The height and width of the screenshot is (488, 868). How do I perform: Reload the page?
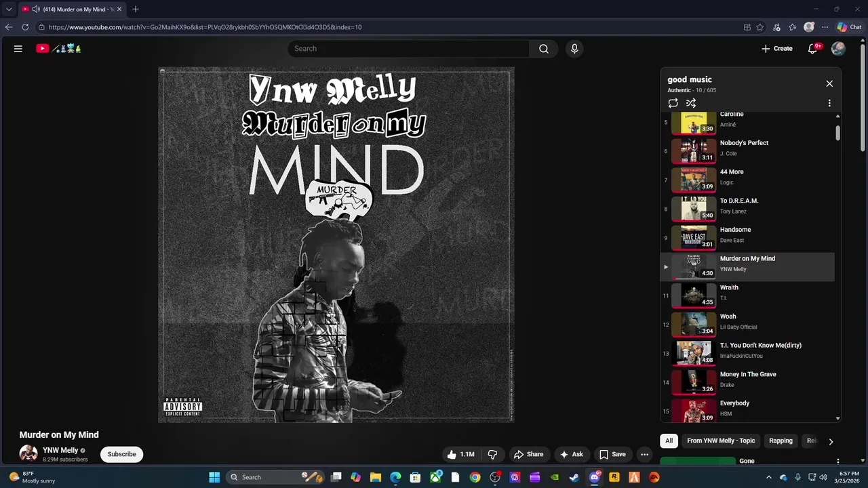(x=25, y=27)
